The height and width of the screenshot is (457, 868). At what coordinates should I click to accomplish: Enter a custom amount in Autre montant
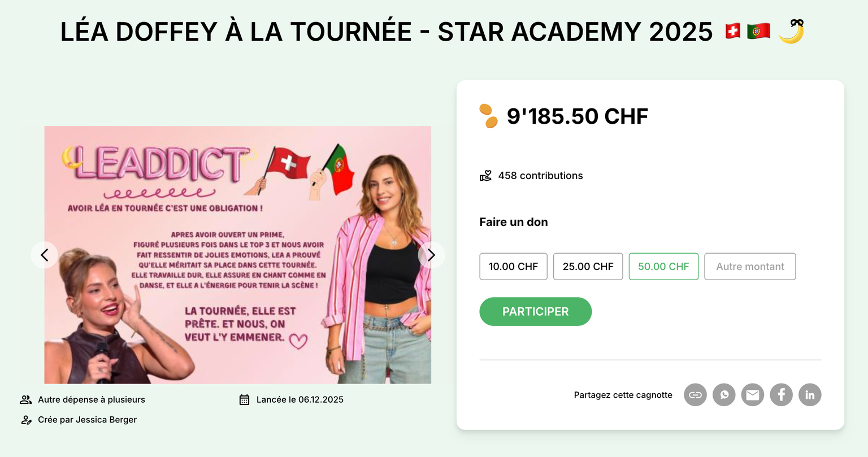(x=750, y=267)
